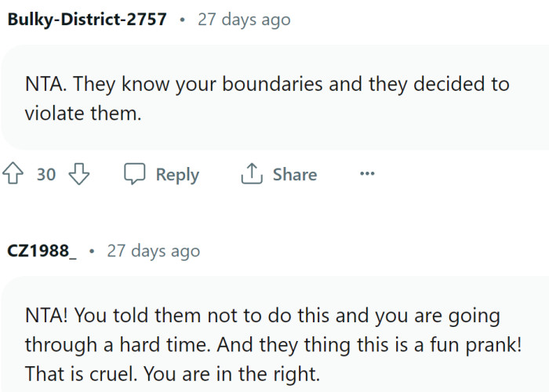Visit the CZ1988_ user profile

tap(42, 251)
